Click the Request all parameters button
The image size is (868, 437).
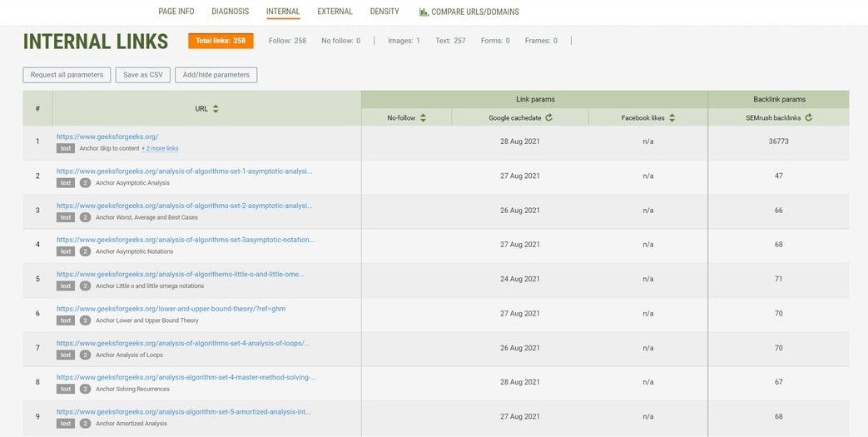pos(67,75)
